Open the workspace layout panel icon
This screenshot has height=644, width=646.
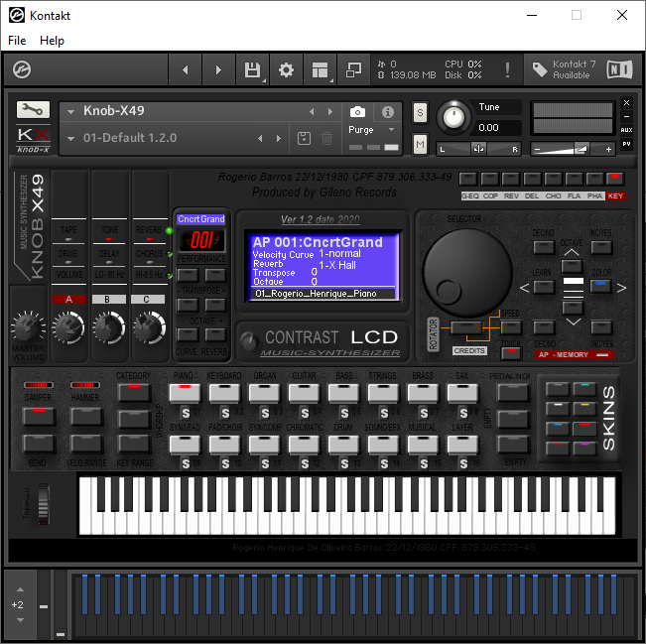tap(321, 70)
